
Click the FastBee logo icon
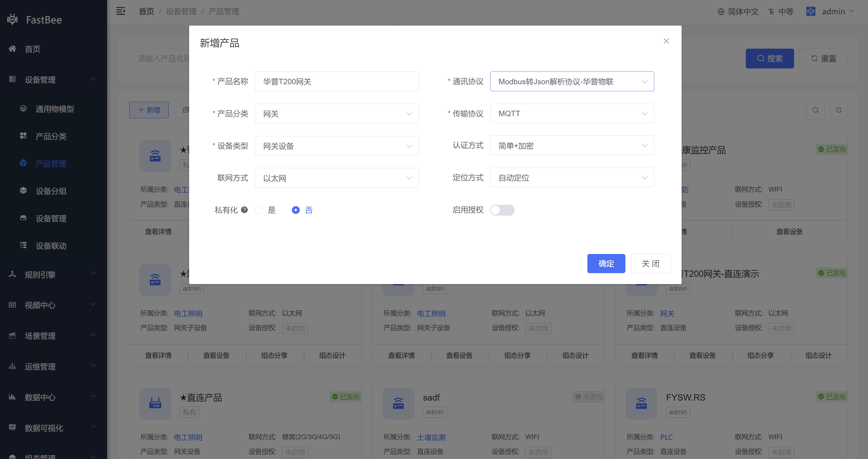[12, 19]
